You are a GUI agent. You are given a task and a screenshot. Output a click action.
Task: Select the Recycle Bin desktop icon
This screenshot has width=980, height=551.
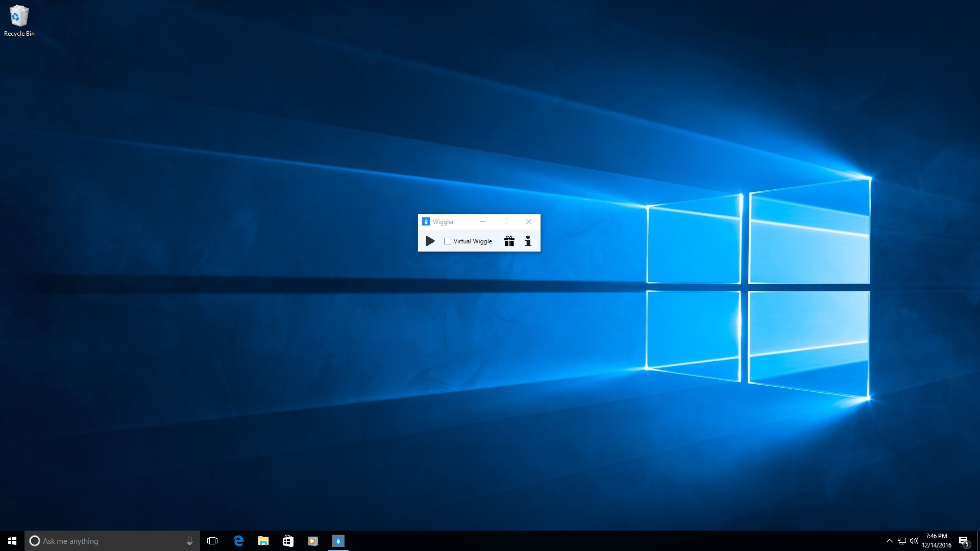[19, 21]
